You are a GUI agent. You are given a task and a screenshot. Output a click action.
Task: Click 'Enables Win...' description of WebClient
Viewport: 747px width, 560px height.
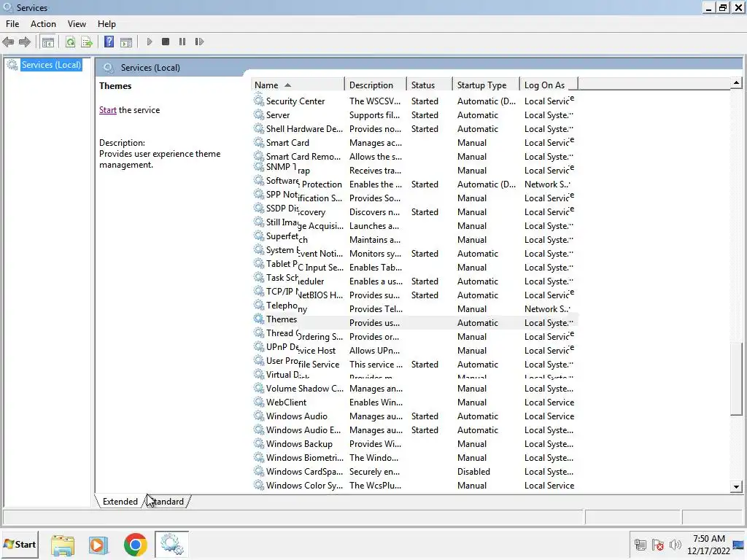374,402
